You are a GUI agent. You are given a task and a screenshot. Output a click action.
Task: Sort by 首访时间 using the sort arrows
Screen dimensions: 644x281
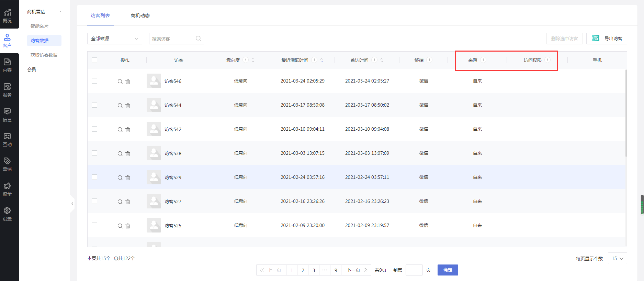pos(382,60)
